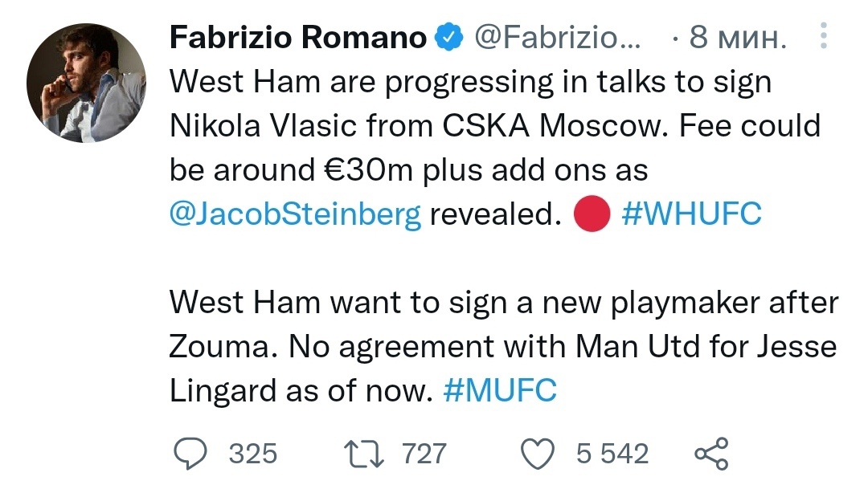The height and width of the screenshot is (493, 868).
Task: Click the paragraph about Jesse Lingard
Action: [x=504, y=346]
